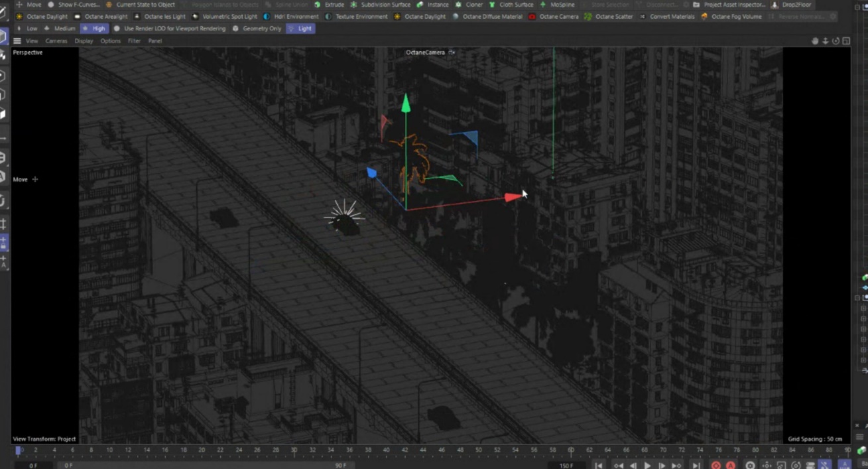This screenshot has width=868, height=469.
Task: Toggle the Light display filter button
Action: pyautogui.click(x=300, y=29)
